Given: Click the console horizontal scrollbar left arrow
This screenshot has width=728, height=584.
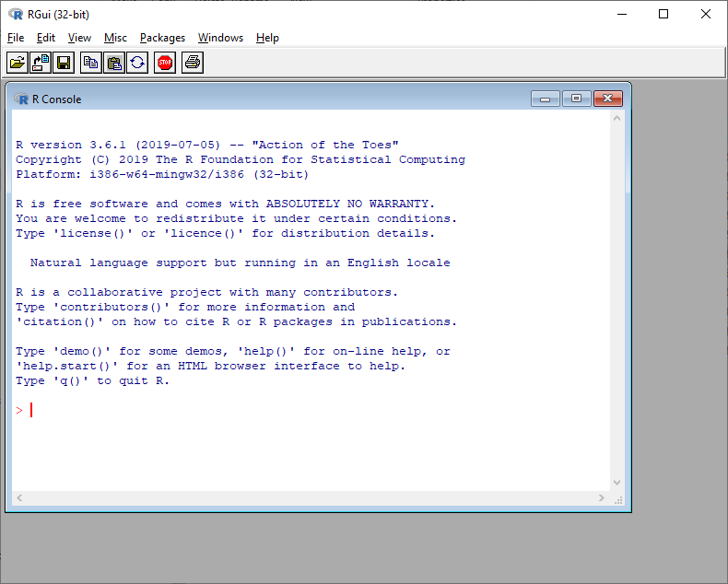Looking at the screenshot, I should [x=19, y=497].
